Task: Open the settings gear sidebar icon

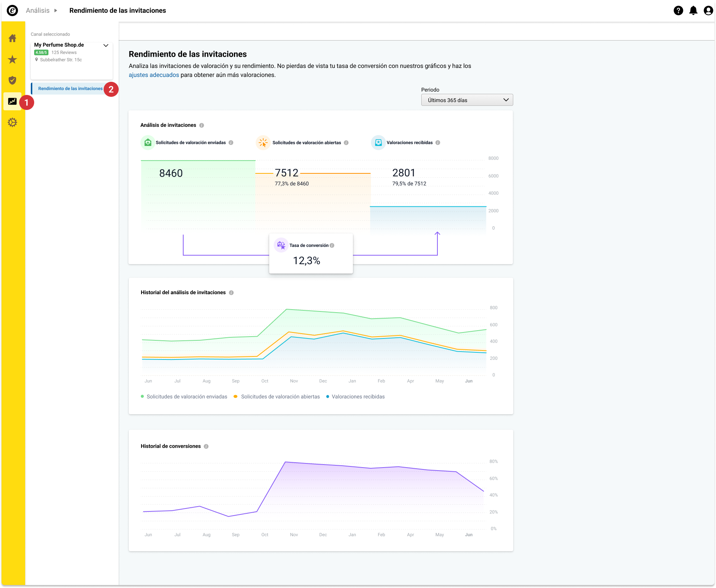Action: click(12, 122)
